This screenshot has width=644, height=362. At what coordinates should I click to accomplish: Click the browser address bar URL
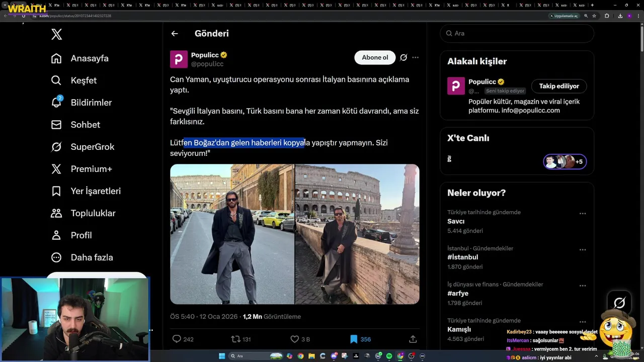[75, 16]
